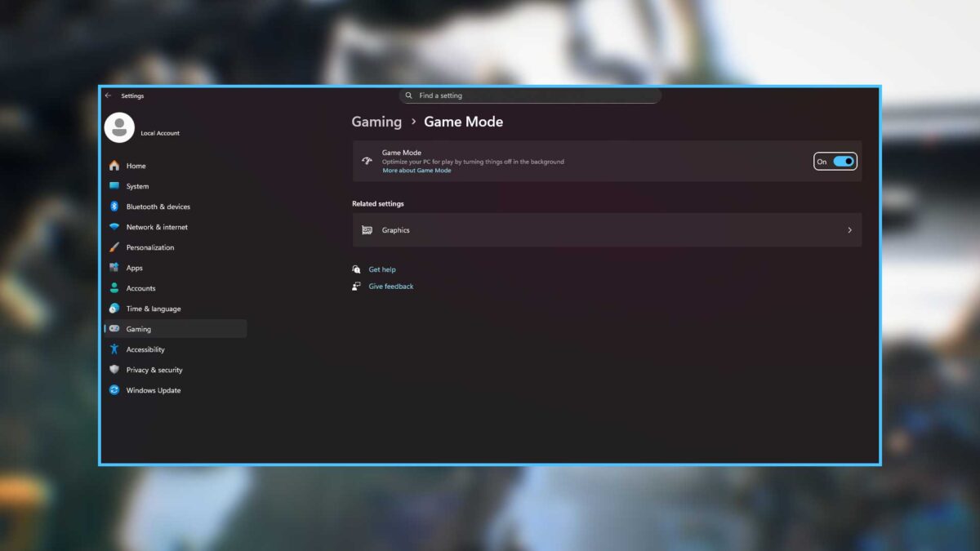Click the Find a setting search box

pos(531,95)
